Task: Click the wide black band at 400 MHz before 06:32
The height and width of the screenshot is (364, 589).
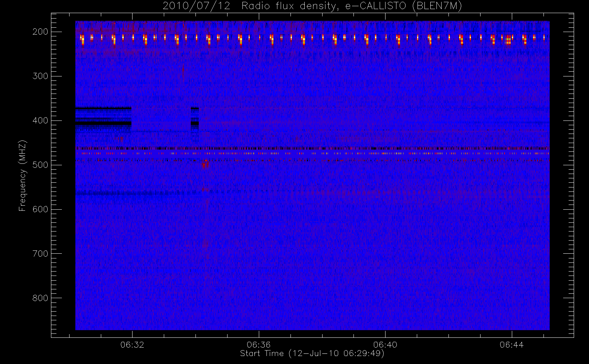Action: pos(103,123)
